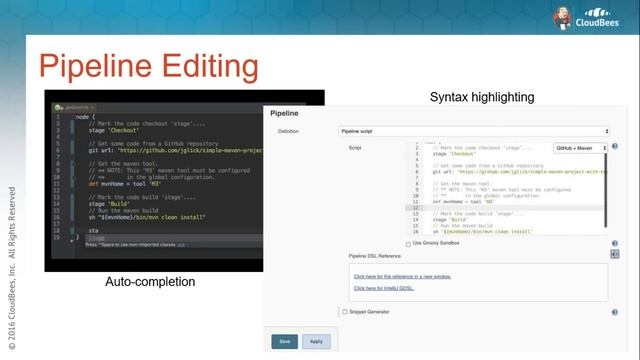This screenshot has width=640, height=360.
Task: Open the 'Click here for IntelliJ GDSL' link
Action: click(x=384, y=288)
